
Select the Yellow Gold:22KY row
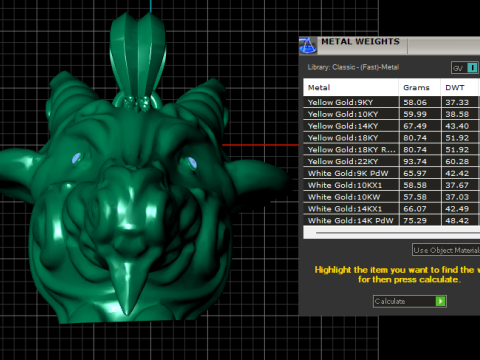392,161
